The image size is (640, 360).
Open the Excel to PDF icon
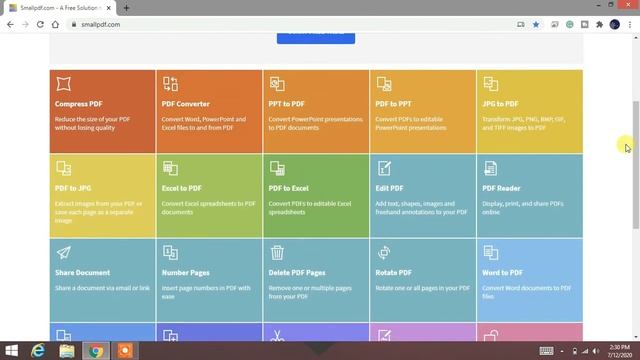coord(171,168)
